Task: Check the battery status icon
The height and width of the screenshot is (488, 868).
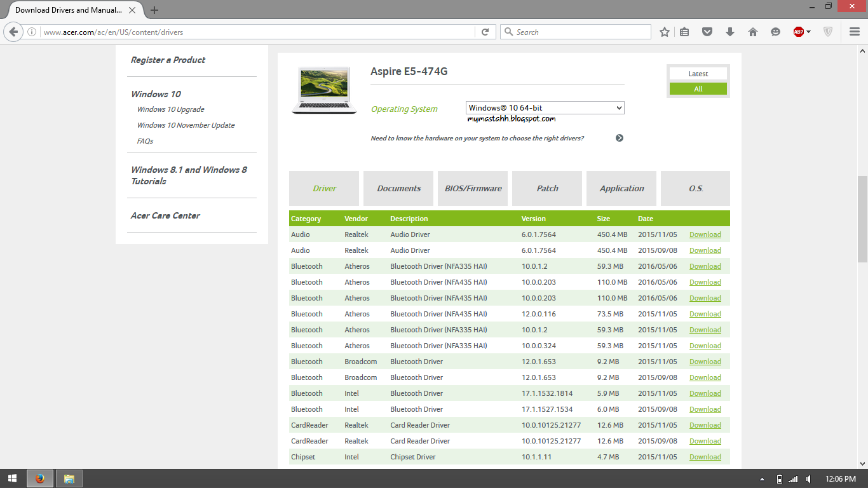Action: 780,479
